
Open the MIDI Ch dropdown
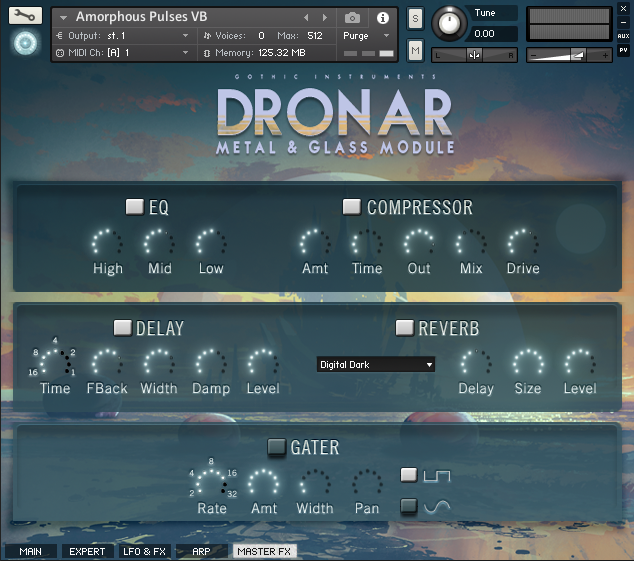click(x=122, y=53)
